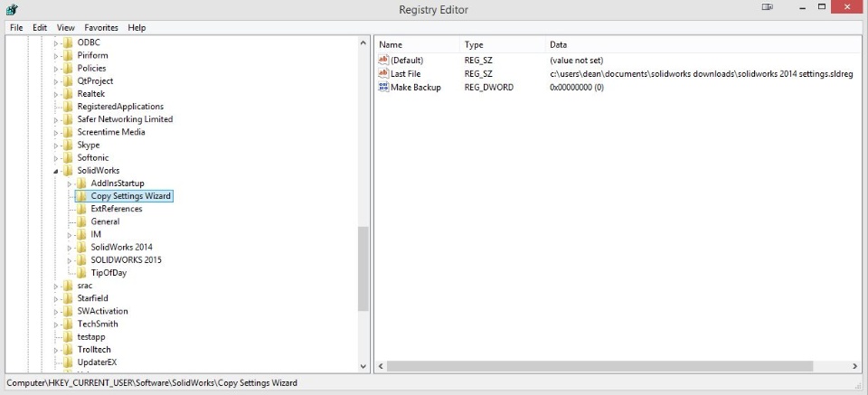This screenshot has width=868, height=395.
Task: Select the testapp key label
Action: [x=90, y=336]
